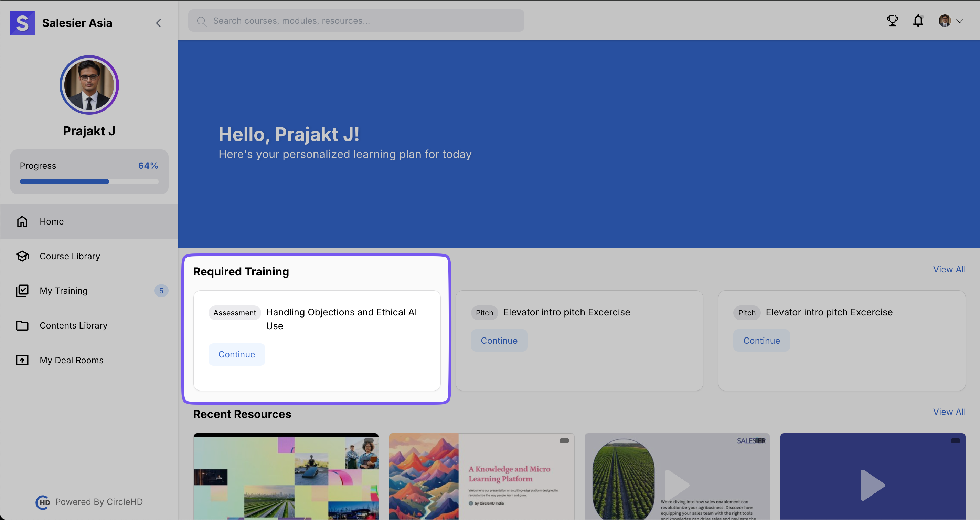Click the Salesier Asia S logo
The image size is (980, 520).
point(22,23)
